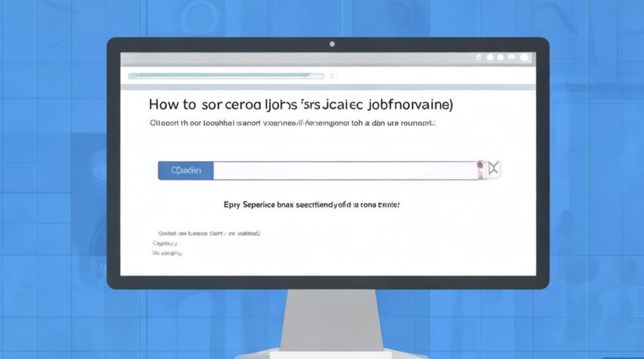Click the subtitle line under the heading
This screenshot has width=644, height=359.
[x=293, y=123]
